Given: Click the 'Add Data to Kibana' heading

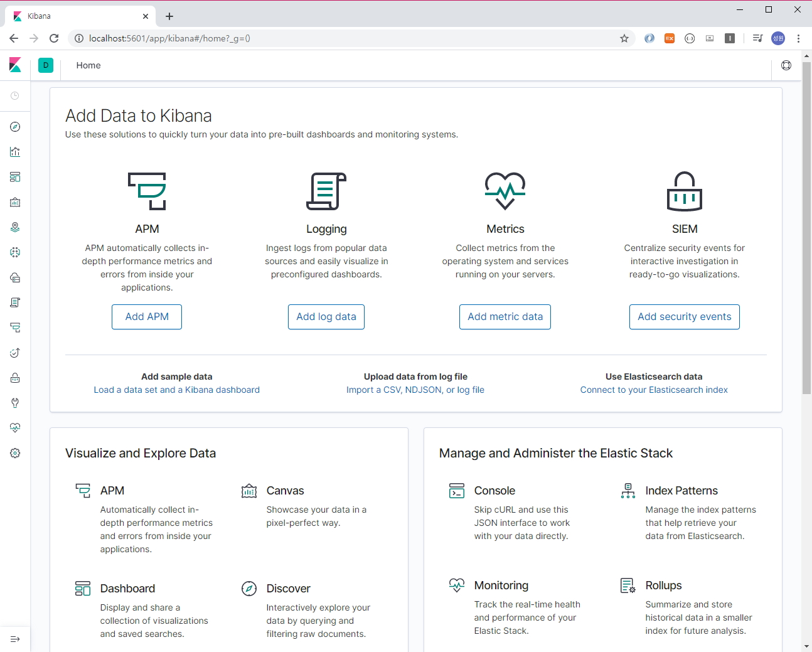Looking at the screenshot, I should tap(139, 115).
